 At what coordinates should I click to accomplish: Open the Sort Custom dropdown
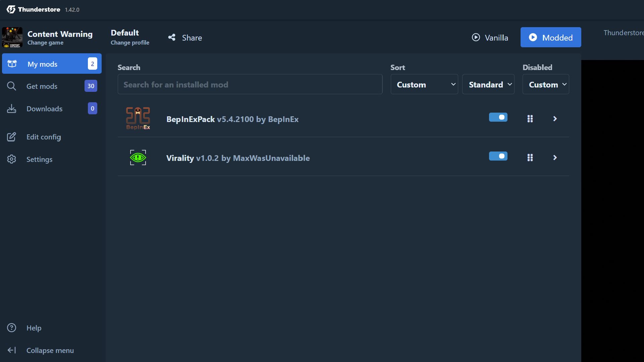[424, 84]
